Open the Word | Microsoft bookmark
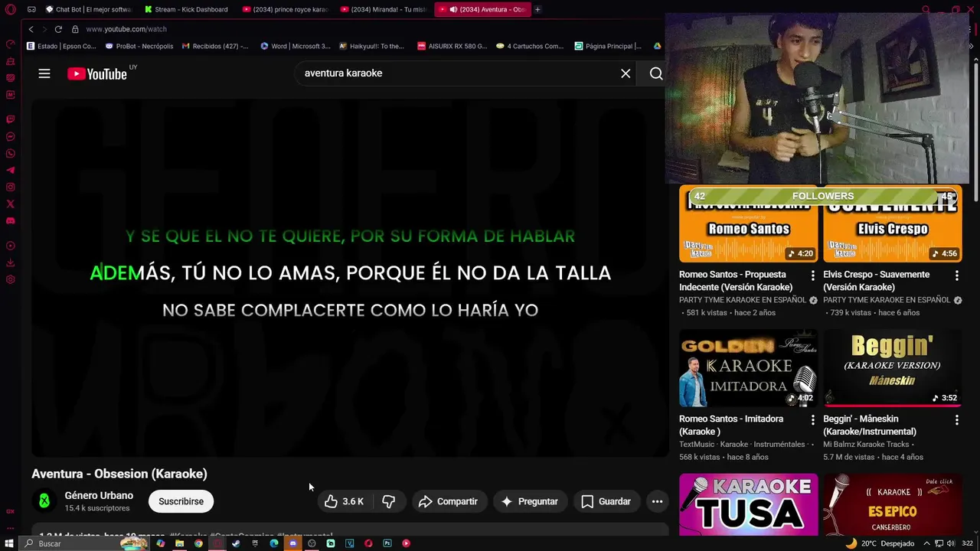Screen dimensions: 980x551 pyautogui.click(x=296, y=46)
